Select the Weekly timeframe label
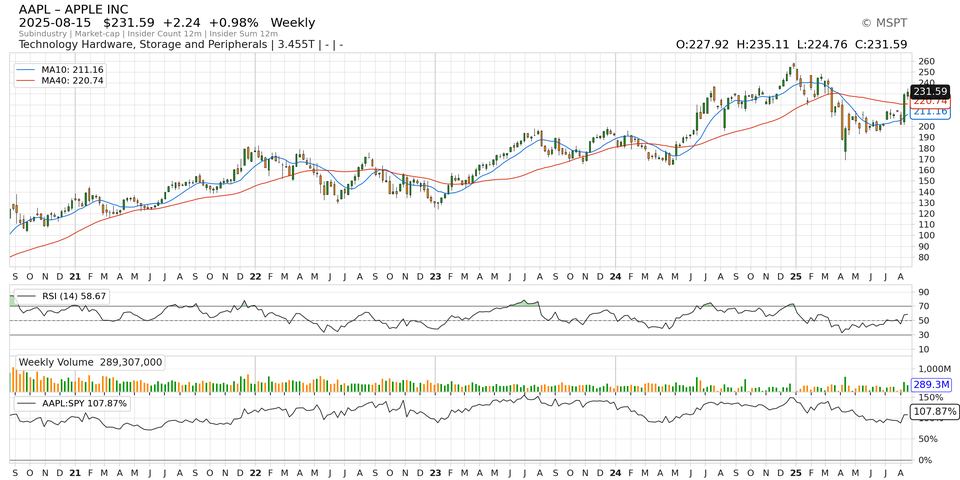Viewport: 960px width, 480px height. (293, 23)
